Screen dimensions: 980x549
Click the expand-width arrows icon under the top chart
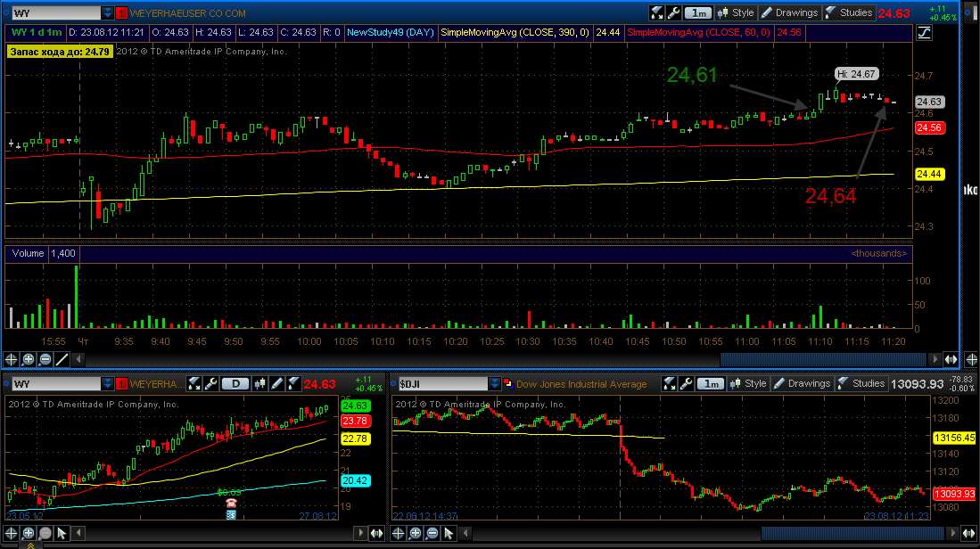point(951,359)
